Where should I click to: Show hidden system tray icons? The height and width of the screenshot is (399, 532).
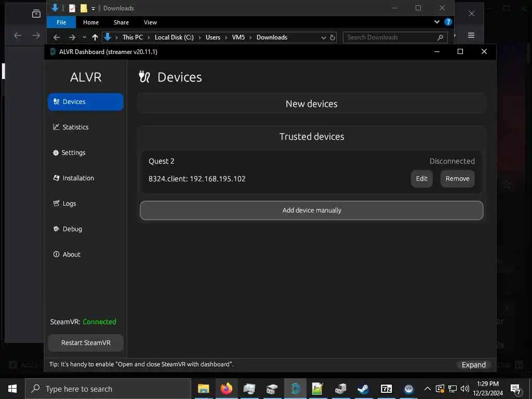pos(428,389)
